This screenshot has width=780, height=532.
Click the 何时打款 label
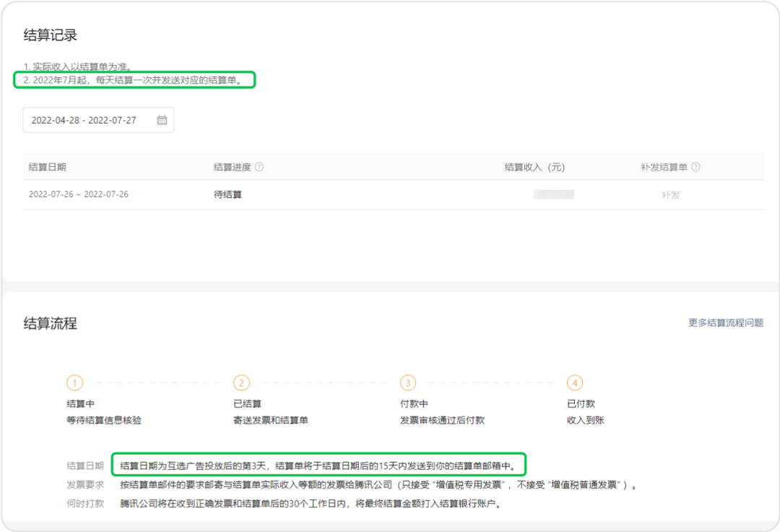[85, 504]
